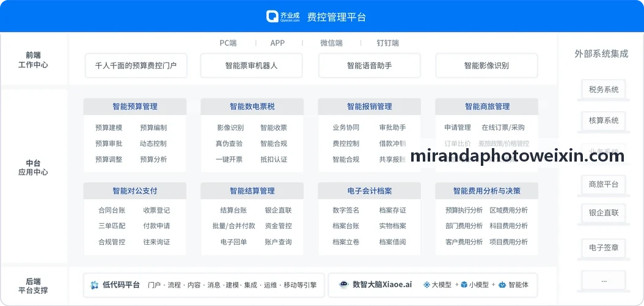The height and width of the screenshot is (306, 644).
Task: Select the 智能费用分析与决策 module header
Action: pos(487,191)
